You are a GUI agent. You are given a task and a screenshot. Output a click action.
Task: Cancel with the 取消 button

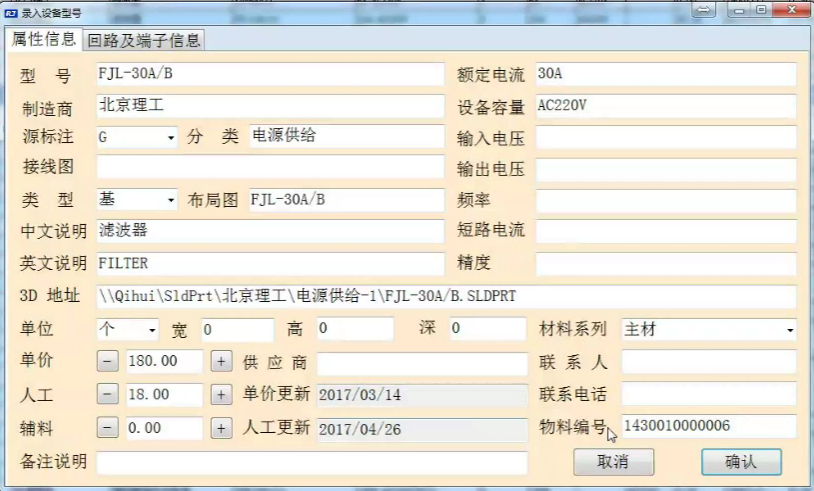pos(614,462)
